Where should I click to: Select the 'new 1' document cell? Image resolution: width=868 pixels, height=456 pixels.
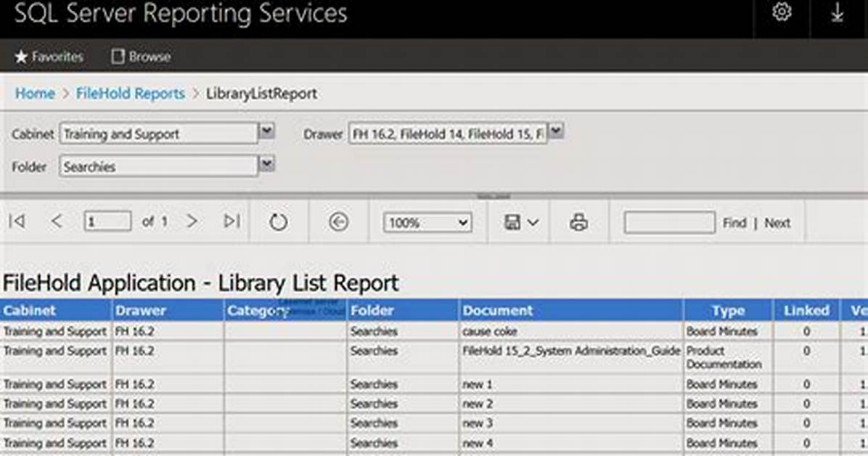571,384
